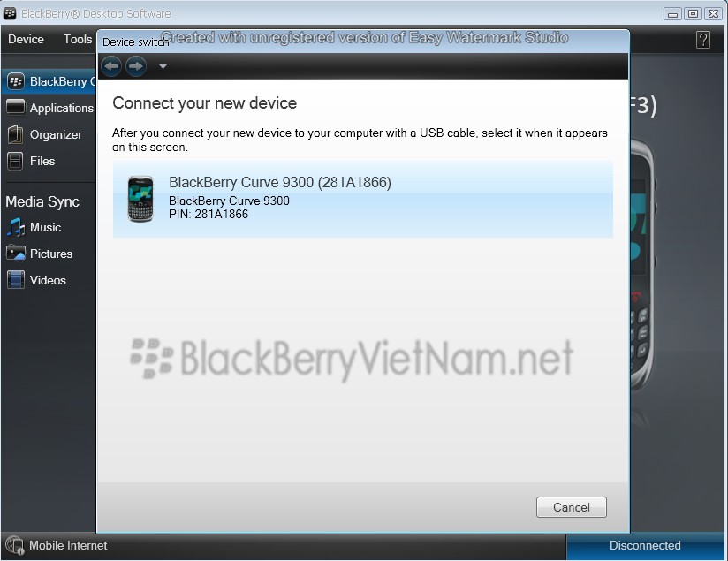The width and height of the screenshot is (728, 561).
Task: Open the Organizer section icon
Action: 15,134
